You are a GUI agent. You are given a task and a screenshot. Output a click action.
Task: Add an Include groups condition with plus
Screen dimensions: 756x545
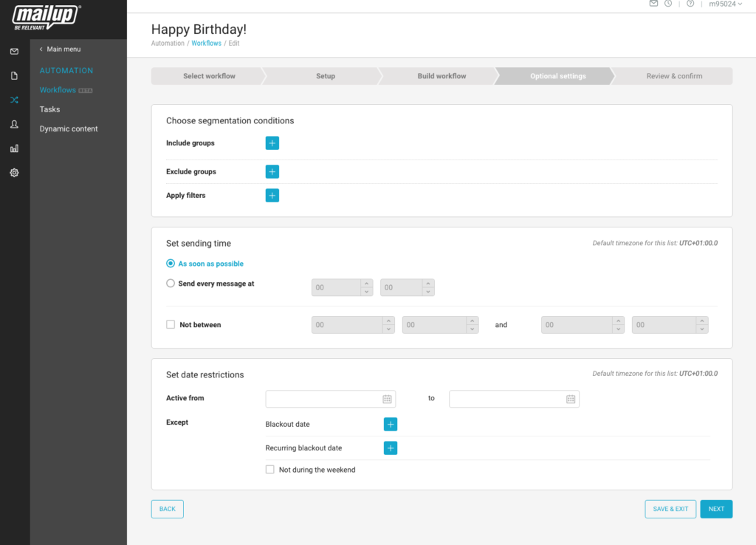272,143
